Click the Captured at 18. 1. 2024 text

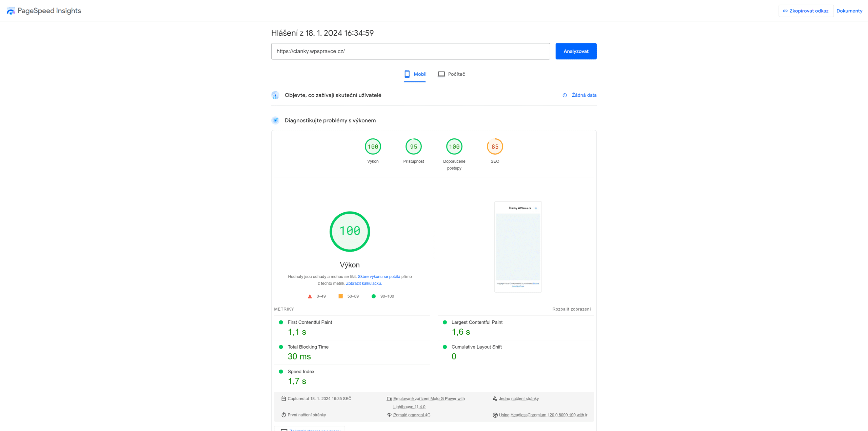(319, 399)
